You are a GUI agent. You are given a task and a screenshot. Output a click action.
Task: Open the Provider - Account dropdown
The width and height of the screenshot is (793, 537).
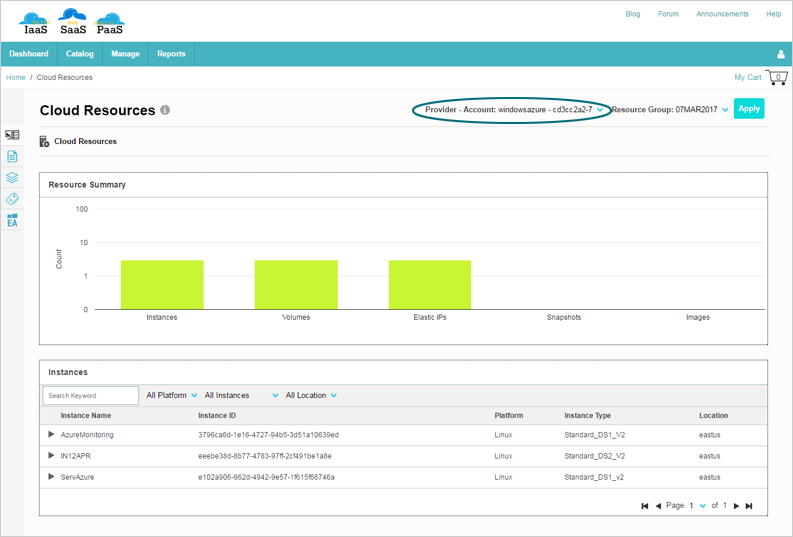click(x=514, y=110)
